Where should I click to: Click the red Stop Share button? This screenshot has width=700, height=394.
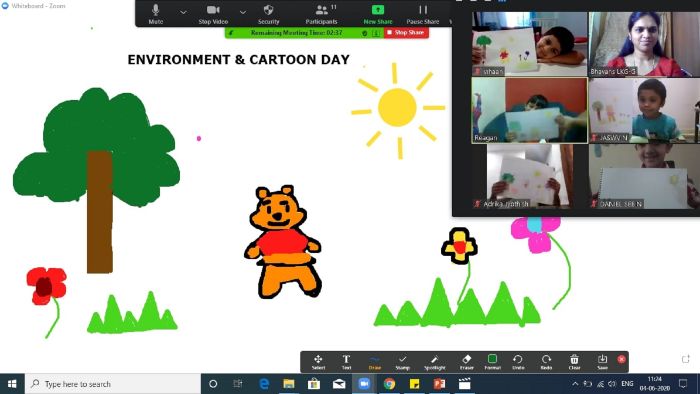point(406,33)
